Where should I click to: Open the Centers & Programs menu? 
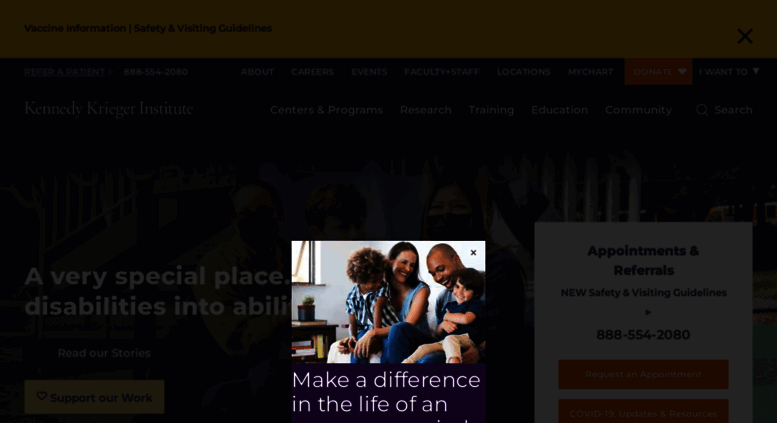327,110
